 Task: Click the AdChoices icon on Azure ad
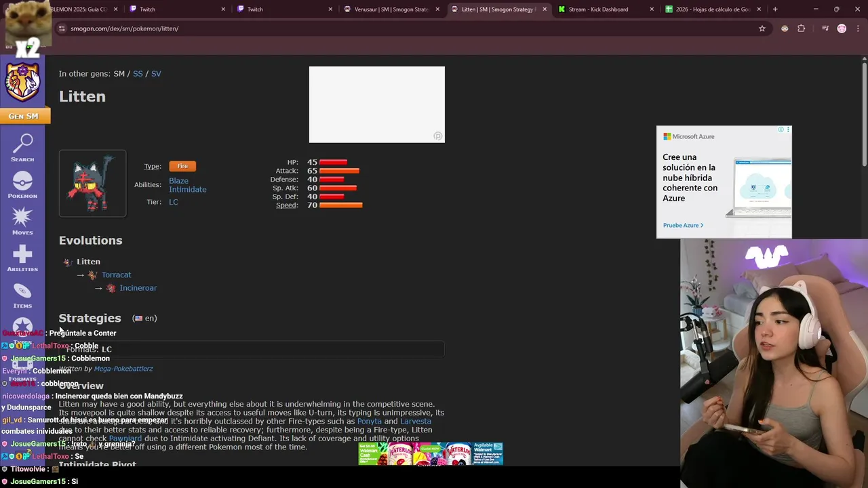click(x=781, y=129)
